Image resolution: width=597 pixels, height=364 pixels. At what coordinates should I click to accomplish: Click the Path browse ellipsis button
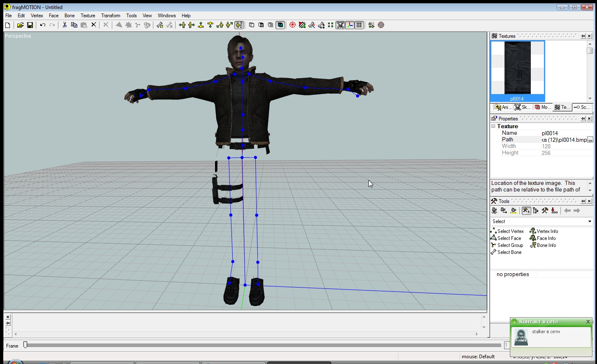point(590,140)
